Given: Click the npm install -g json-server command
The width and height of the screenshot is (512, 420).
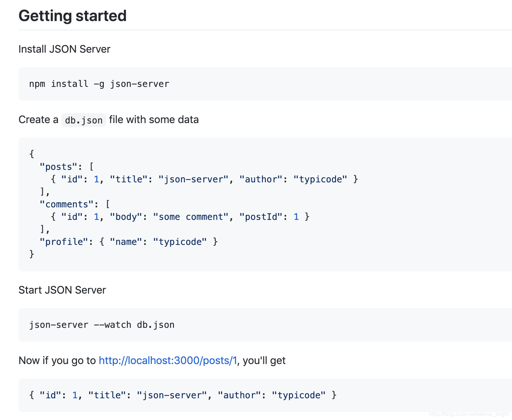Looking at the screenshot, I should [99, 84].
